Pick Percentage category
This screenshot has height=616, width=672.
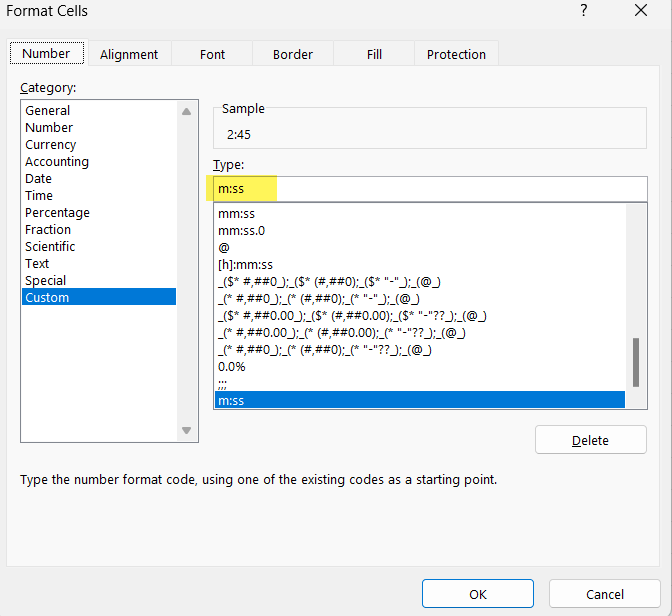(99, 213)
